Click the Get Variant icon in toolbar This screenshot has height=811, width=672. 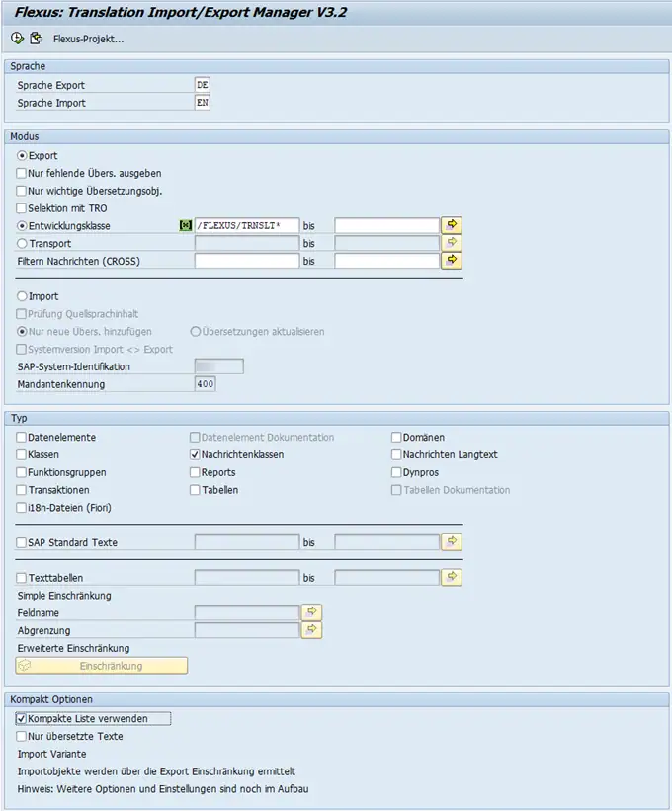(37, 38)
